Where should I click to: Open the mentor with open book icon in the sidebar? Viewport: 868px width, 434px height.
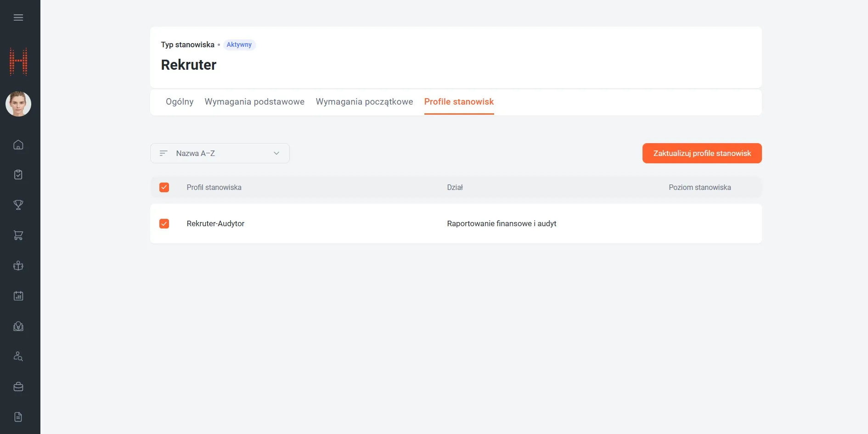[18, 326]
